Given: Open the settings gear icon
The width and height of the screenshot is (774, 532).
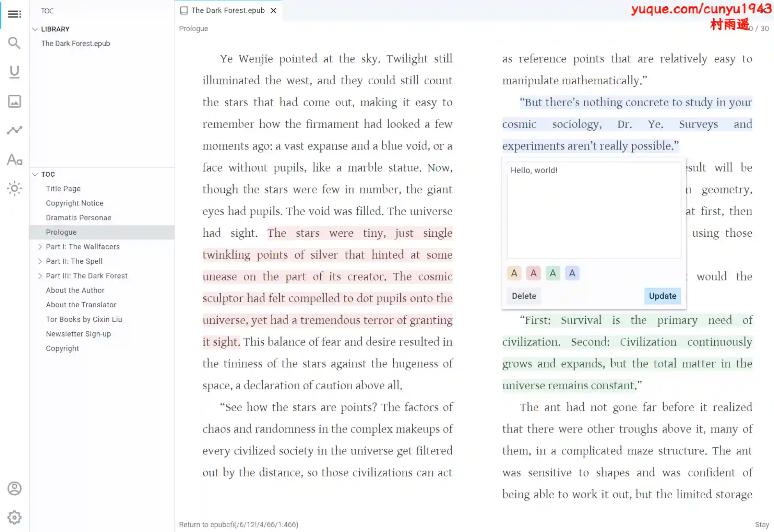Looking at the screenshot, I should (x=14, y=518).
